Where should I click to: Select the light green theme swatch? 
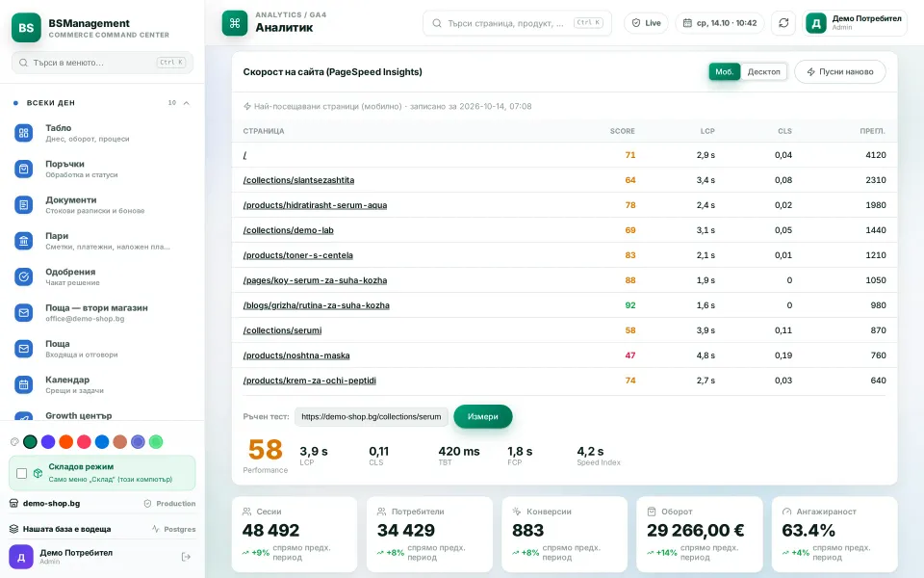[x=156, y=442]
